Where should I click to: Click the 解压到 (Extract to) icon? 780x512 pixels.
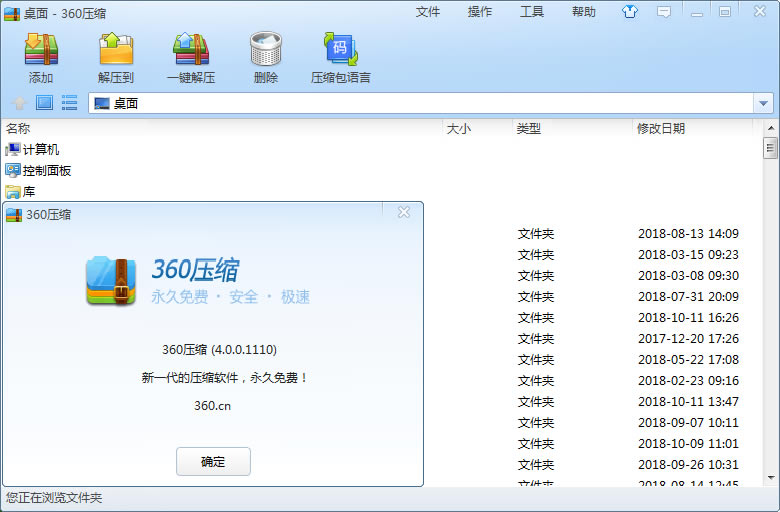(x=116, y=57)
